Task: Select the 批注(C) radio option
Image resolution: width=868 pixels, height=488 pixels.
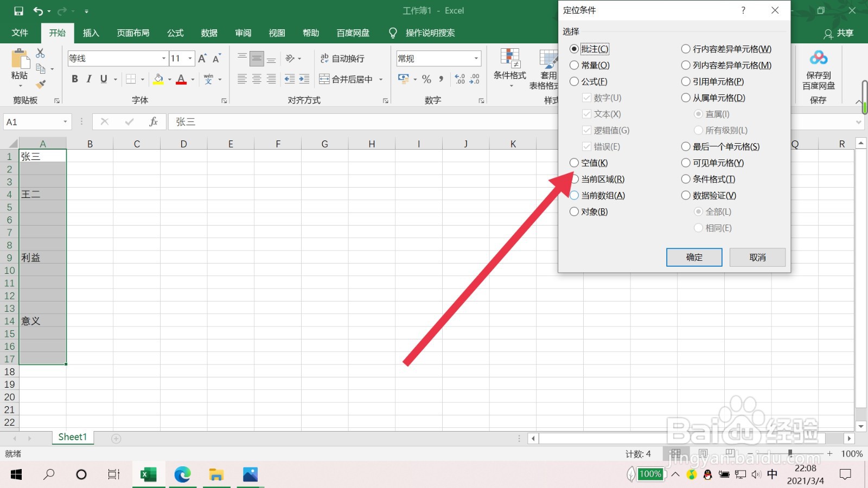Action: pyautogui.click(x=574, y=49)
